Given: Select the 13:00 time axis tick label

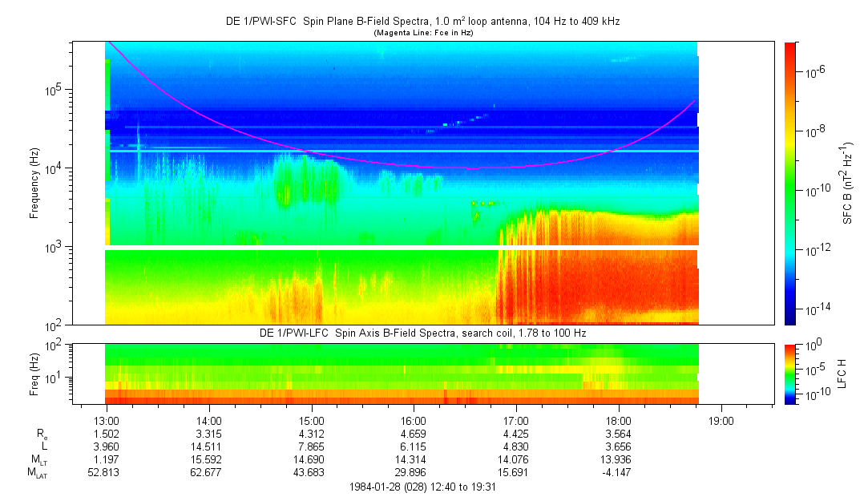Looking at the screenshot, I should click(107, 420).
